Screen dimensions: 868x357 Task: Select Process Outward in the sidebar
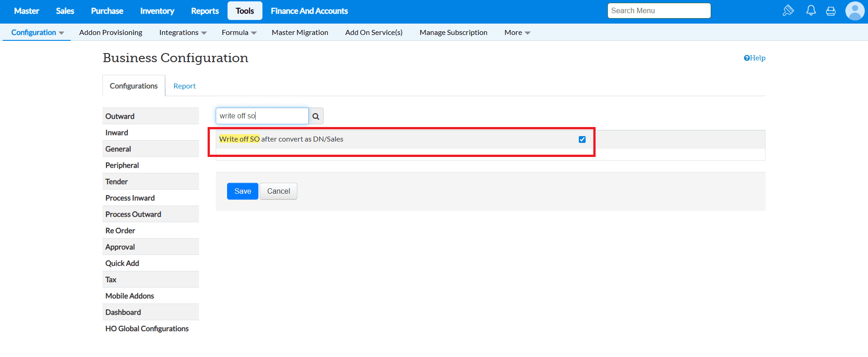click(133, 214)
